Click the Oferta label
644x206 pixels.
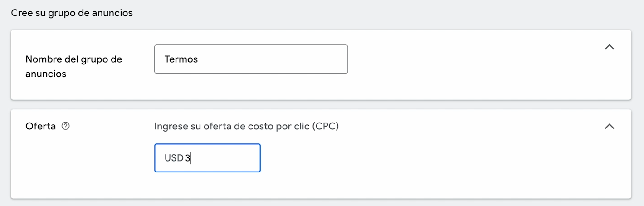coord(40,127)
